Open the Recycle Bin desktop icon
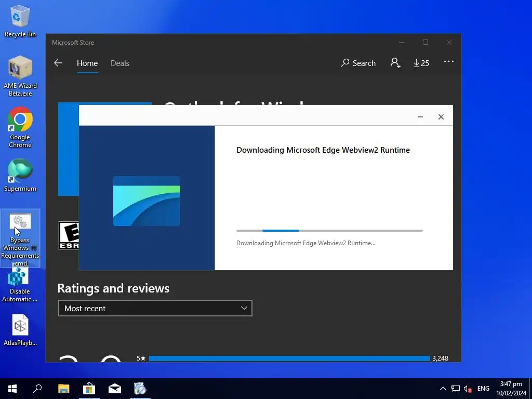Image resolution: width=532 pixels, height=399 pixels. click(20, 21)
